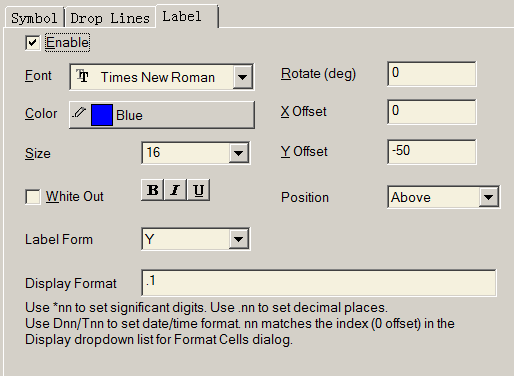Toggle Italic formatting button
This screenshot has width=514, height=376.
[x=175, y=190]
